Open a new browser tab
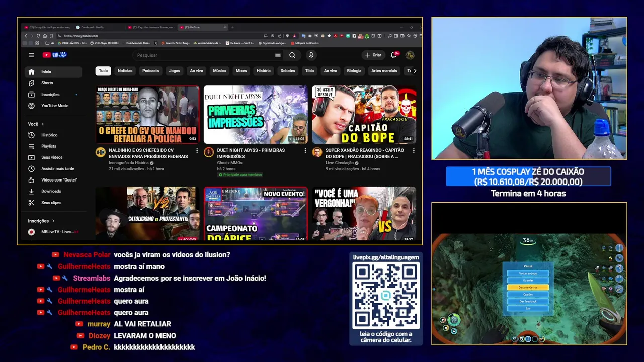This screenshot has height=362, width=644. (233, 27)
